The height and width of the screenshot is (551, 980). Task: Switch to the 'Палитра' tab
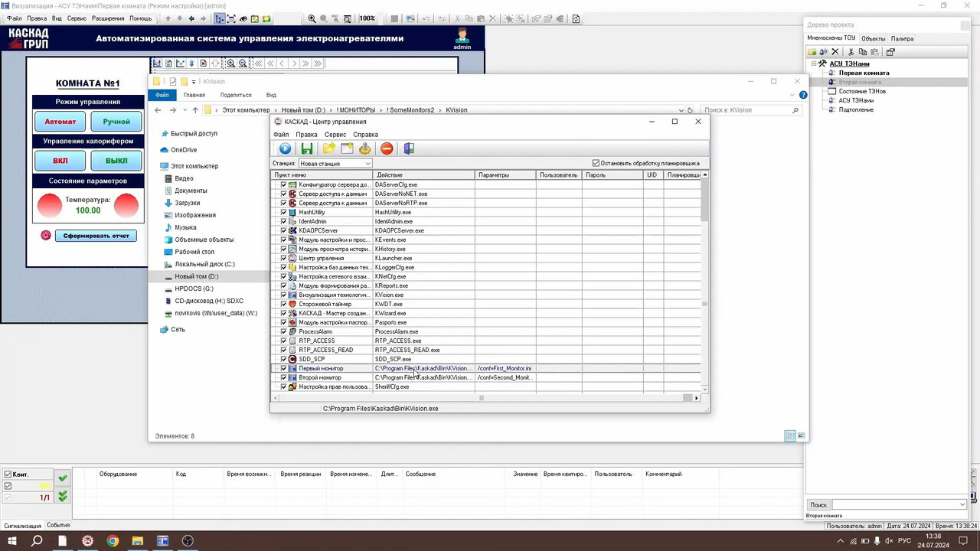tap(902, 38)
